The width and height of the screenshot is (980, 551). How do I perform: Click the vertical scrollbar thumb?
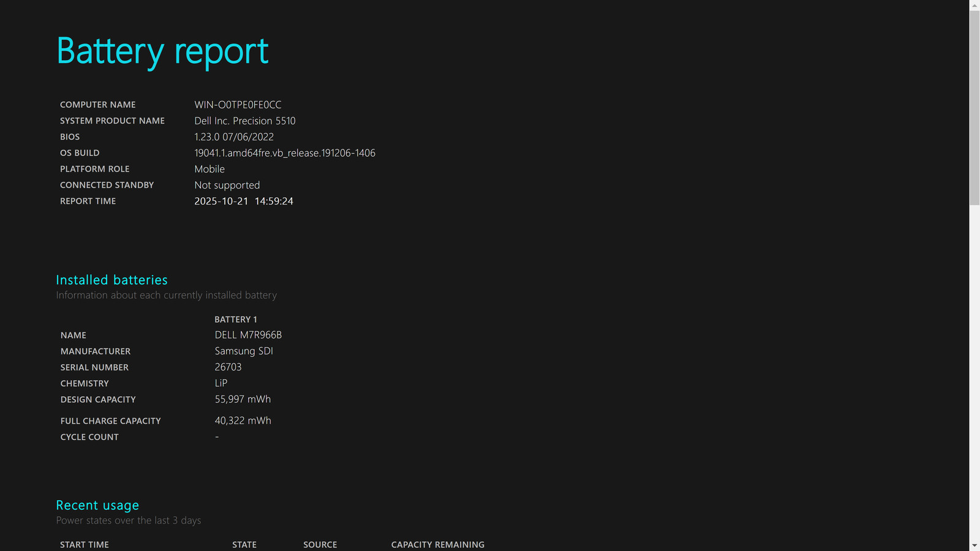974,108
